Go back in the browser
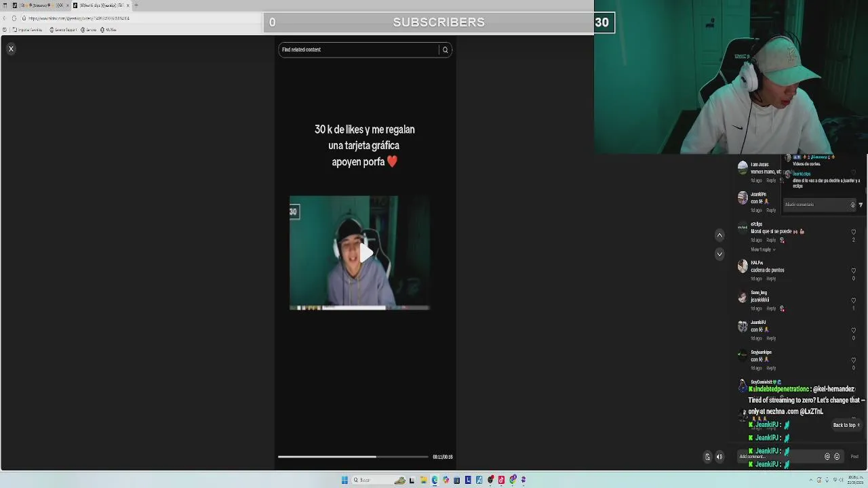 (5, 18)
